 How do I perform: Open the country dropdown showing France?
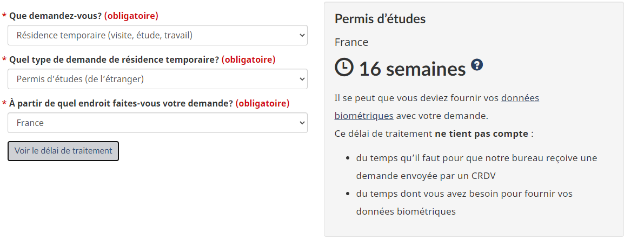click(157, 123)
